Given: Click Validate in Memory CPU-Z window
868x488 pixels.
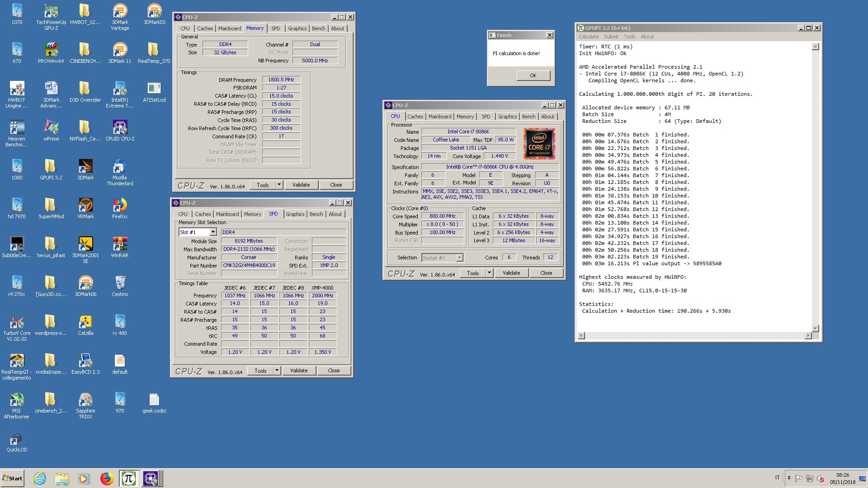Looking at the screenshot, I should tap(301, 185).
